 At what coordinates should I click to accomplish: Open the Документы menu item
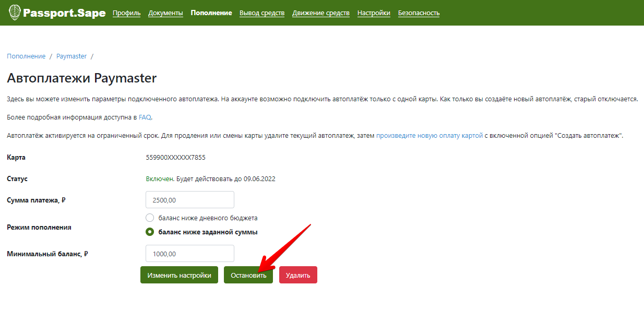[165, 13]
